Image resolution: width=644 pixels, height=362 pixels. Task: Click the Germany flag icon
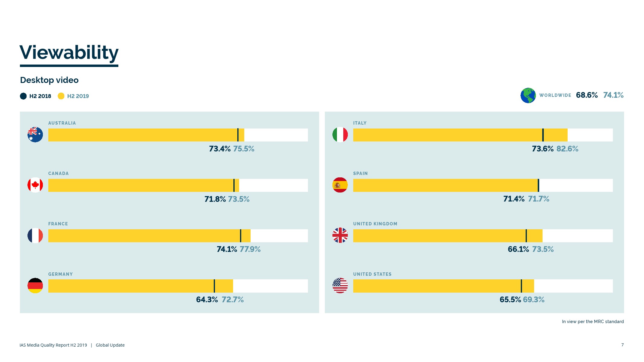pyautogui.click(x=35, y=285)
